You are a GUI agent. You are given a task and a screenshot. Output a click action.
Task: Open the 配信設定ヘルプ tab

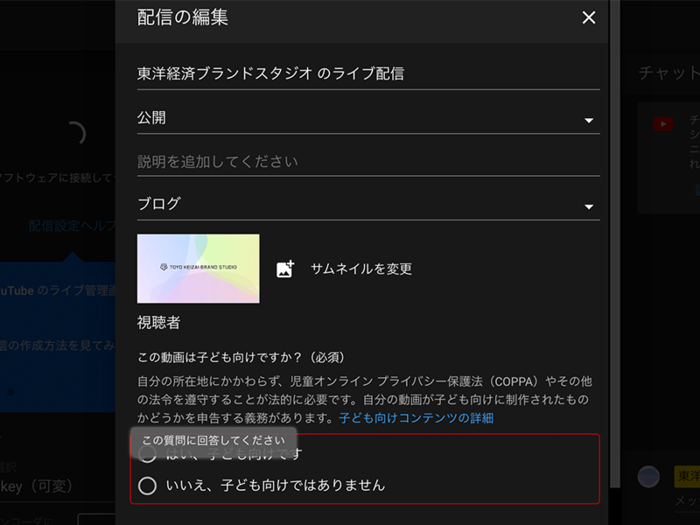[70, 227]
